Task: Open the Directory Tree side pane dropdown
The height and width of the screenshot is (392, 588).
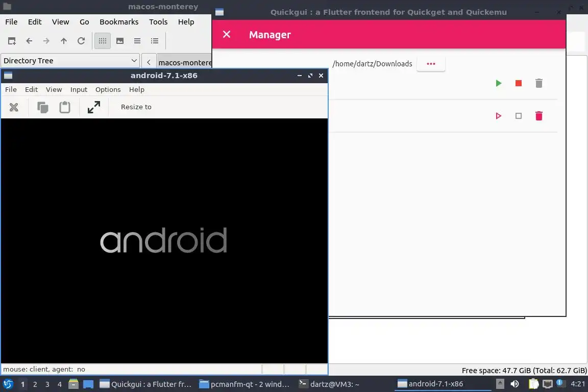Action: click(x=70, y=61)
